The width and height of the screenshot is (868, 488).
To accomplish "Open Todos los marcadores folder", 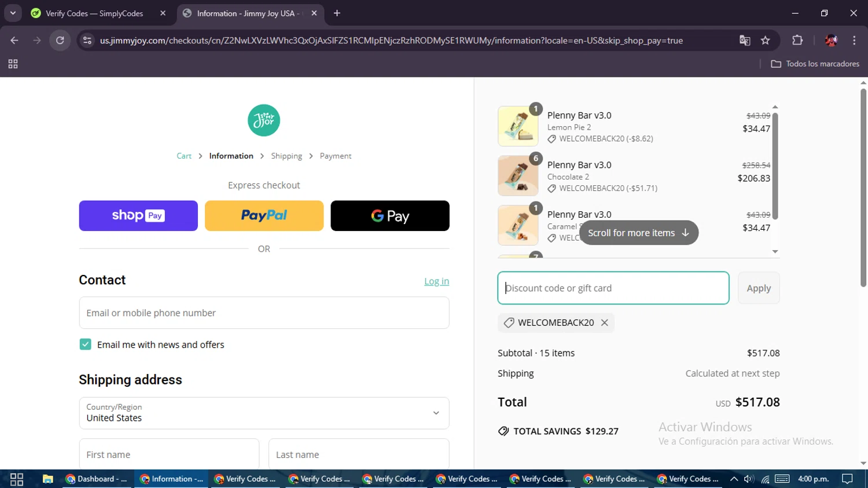I will (815, 64).
